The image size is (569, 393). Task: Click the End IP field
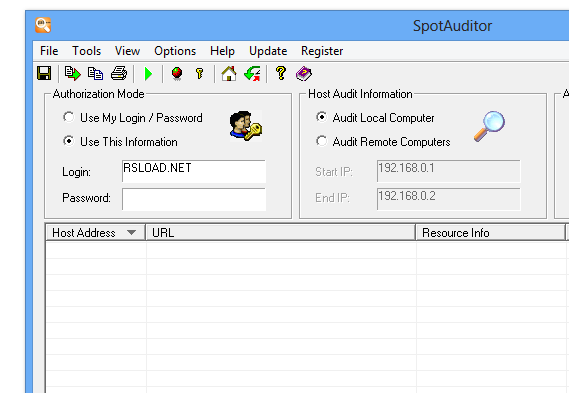(x=449, y=199)
